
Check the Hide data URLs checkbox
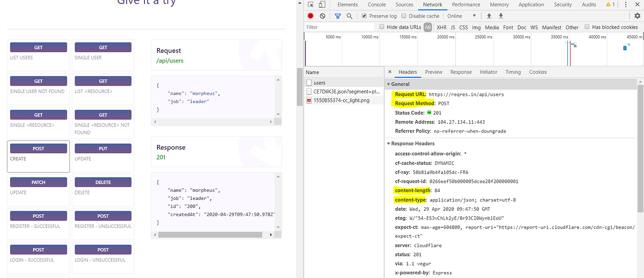point(381,27)
